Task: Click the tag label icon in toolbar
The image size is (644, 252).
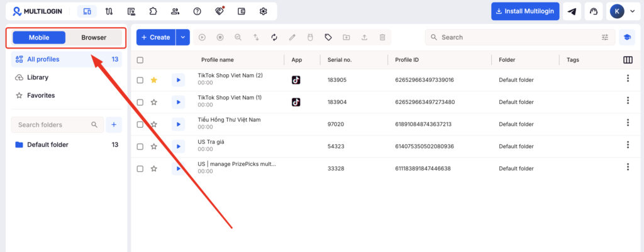Action: (328, 37)
